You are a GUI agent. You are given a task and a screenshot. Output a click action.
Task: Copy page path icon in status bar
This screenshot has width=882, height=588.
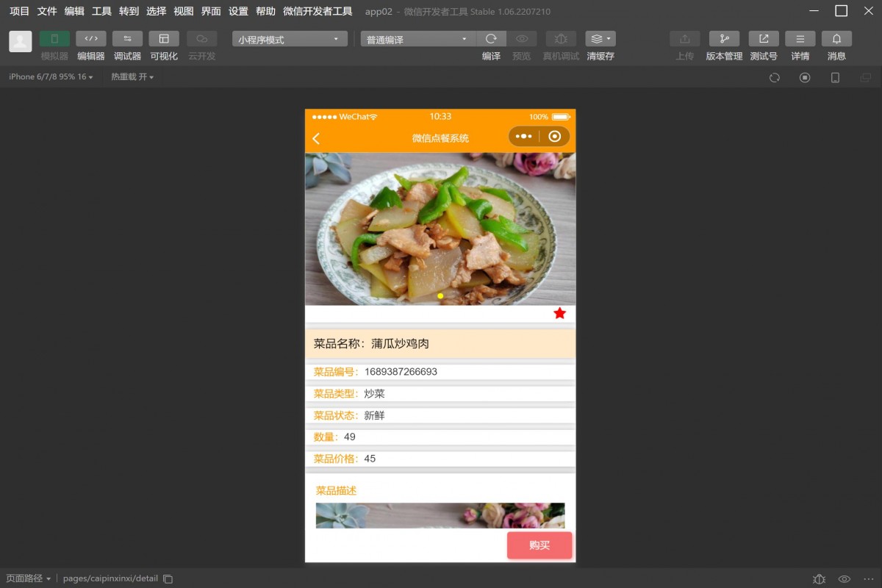pos(168,578)
